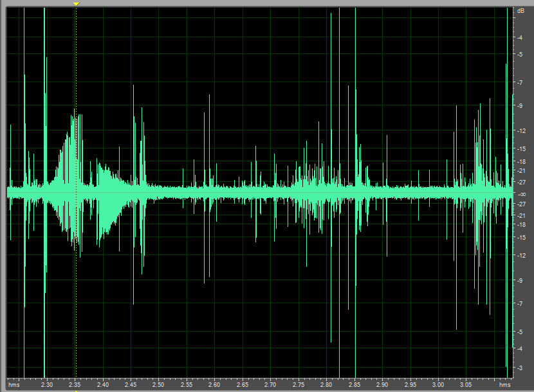
Task: Click the 3.05 time ruler label
Action: (466, 385)
